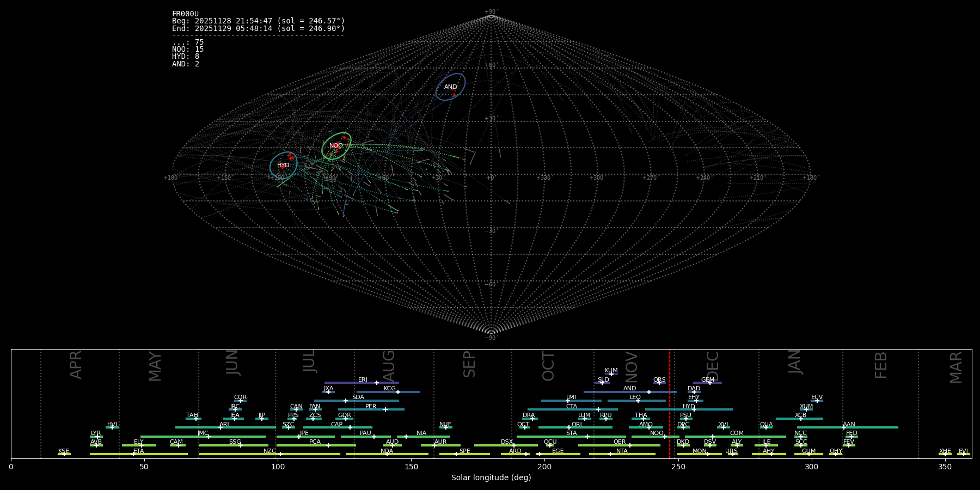The width and height of the screenshot is (980, 490).
Task: Click the 'HYD: 8' count in legend
Action: (x=186, y=57)
